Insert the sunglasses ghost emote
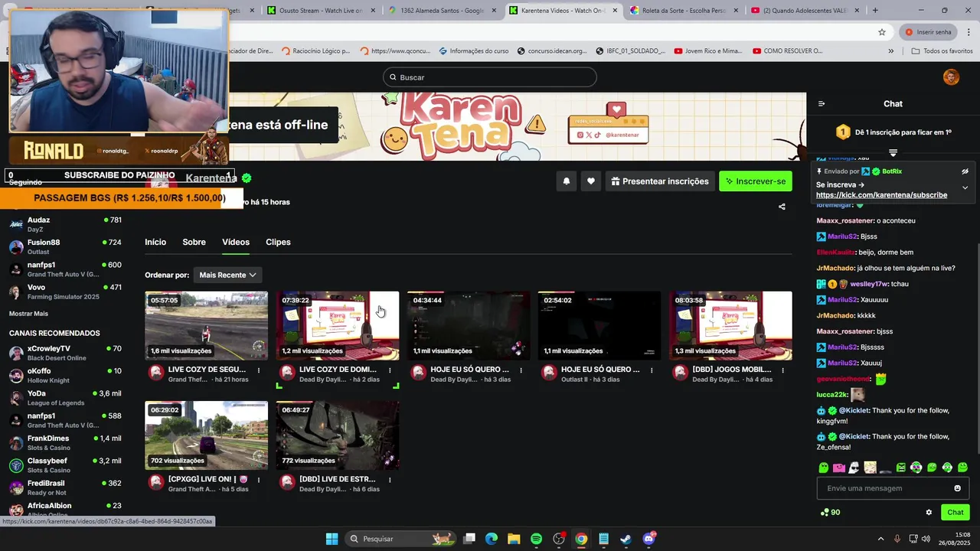This screenshot has width=980, height=551. (854, 468)
